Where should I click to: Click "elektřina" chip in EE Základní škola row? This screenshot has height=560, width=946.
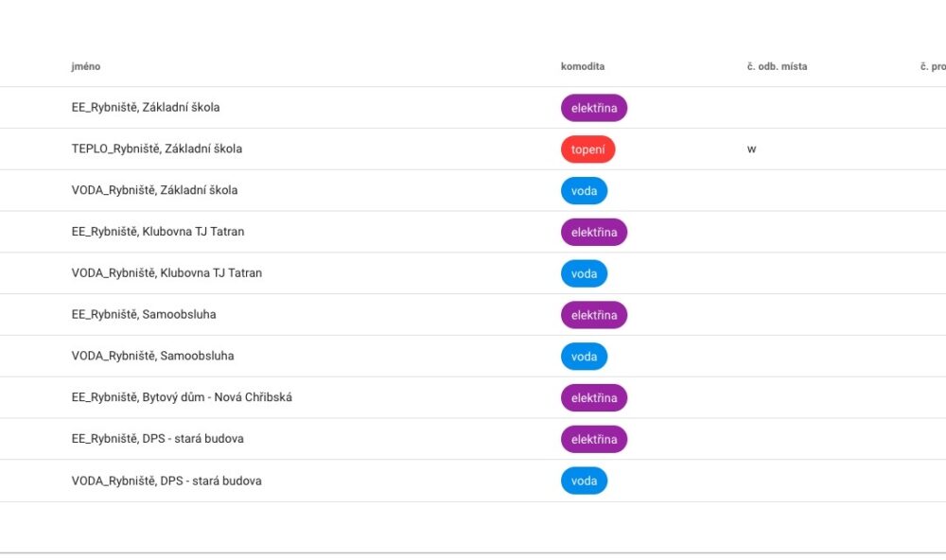[593, 108]
